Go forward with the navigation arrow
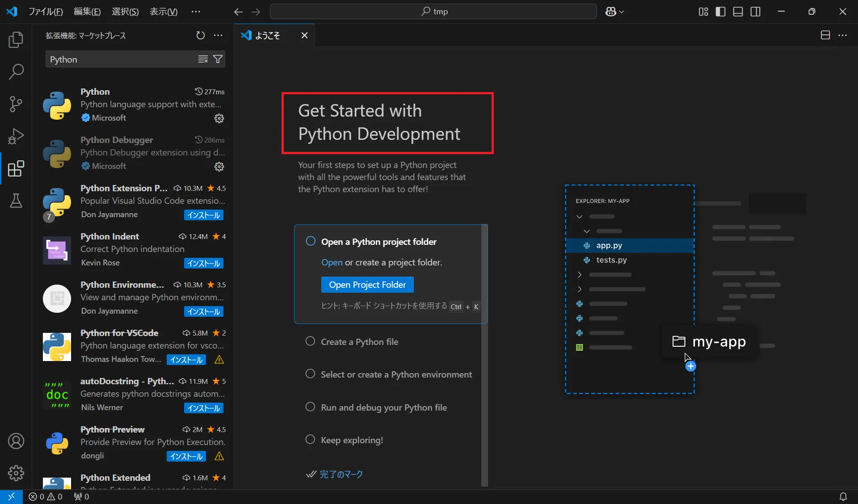This screenshot has width=858, height=504. pyautogui.click(x=256, y=12)
